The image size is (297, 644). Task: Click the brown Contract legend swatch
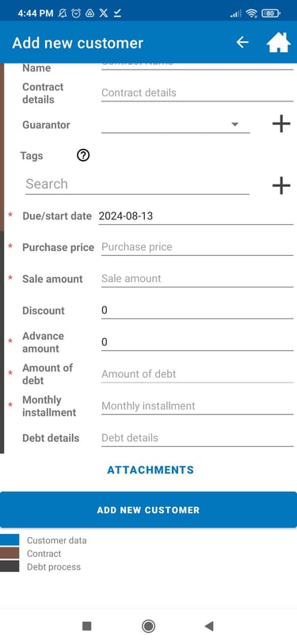(x=10, y=553)
